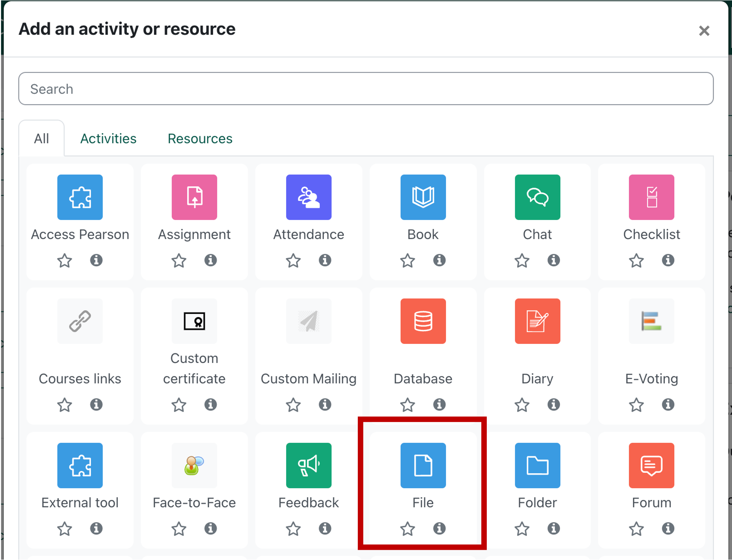Select the File resource icon
The height and width of the screenshot is (560, 732).
click(422, 466)
